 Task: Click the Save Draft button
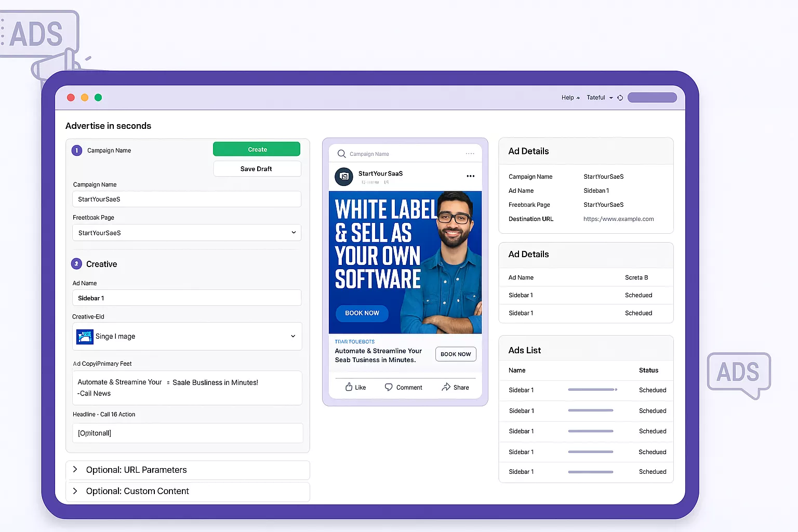257,169
